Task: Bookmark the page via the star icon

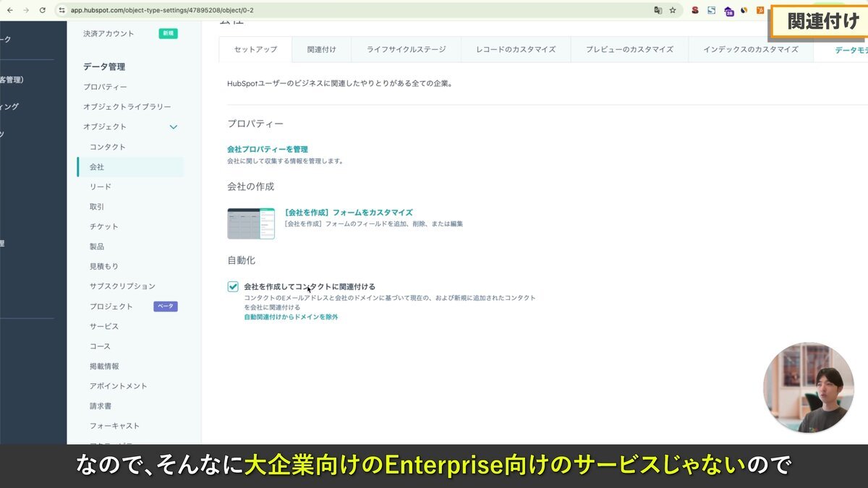Action: click(673, 10)
